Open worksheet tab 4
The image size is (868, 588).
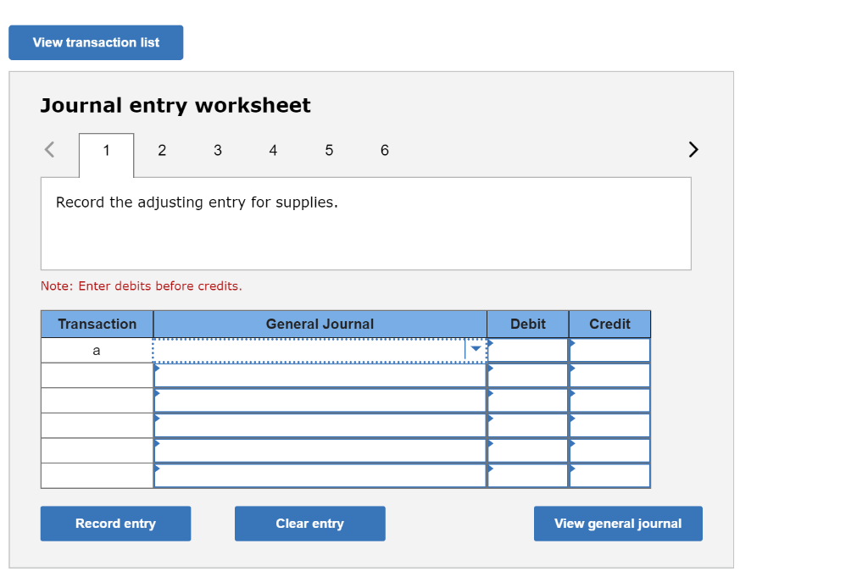pos(273,150)
